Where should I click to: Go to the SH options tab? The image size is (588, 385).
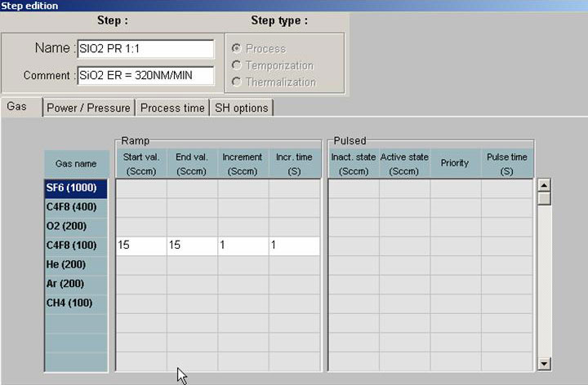241,108
